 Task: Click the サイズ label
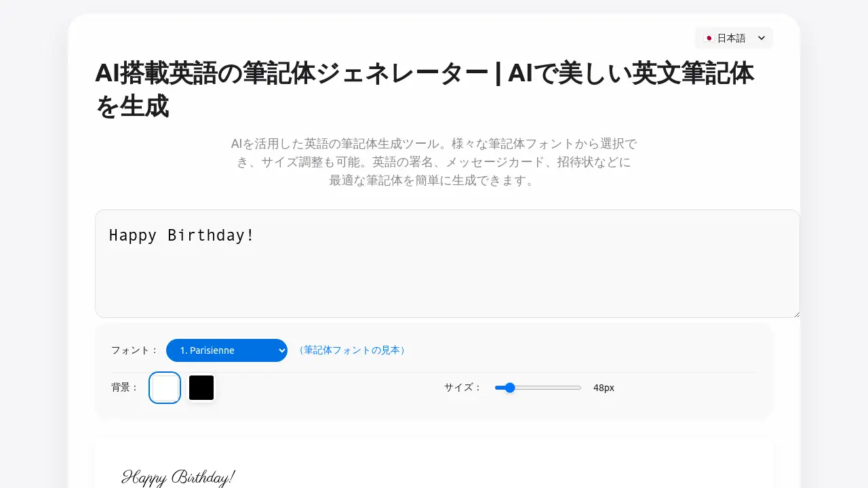(x=462, y=388)
